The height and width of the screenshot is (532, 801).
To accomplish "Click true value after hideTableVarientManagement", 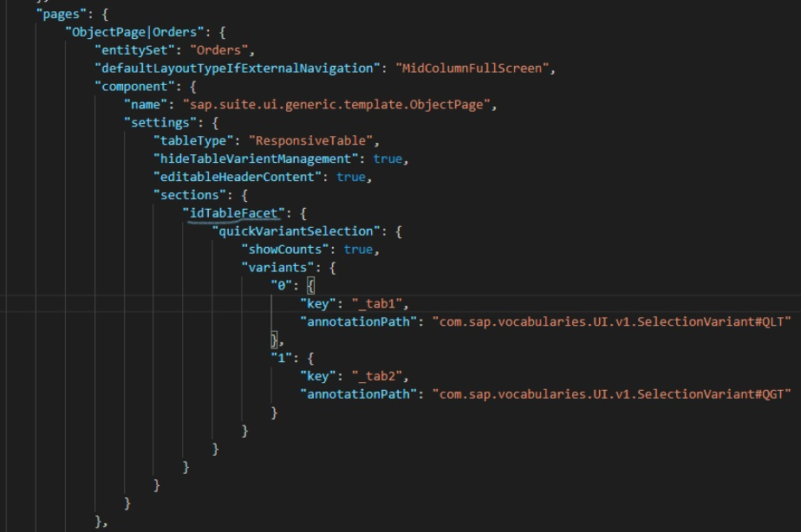I will (x=387, y=159).
